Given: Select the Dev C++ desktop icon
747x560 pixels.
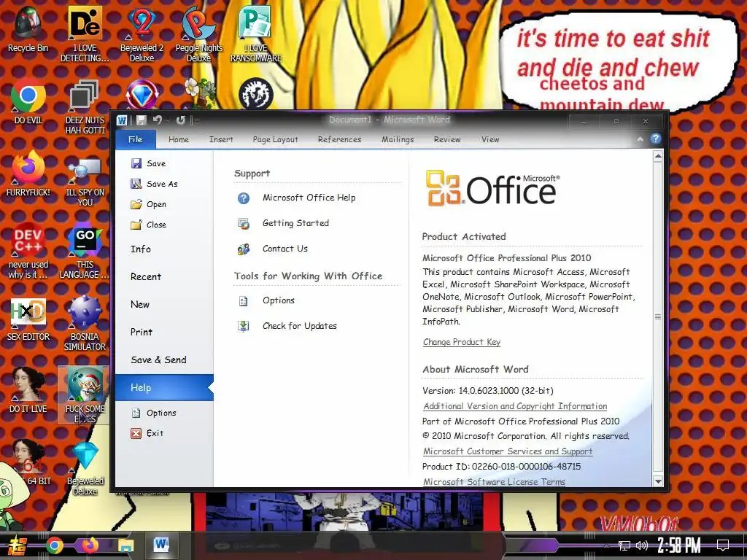Looking at the screenshot, I should coord(28,251).
